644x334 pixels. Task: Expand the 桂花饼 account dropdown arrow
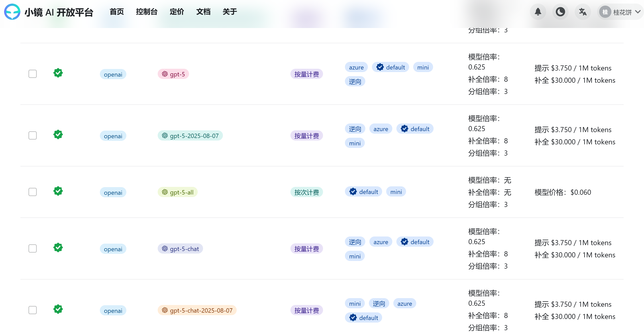coord(638,12)
